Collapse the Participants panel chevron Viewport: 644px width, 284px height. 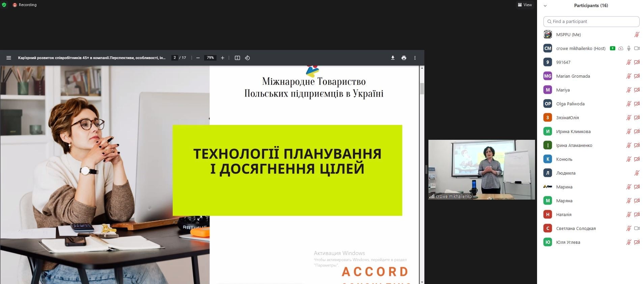545,6
